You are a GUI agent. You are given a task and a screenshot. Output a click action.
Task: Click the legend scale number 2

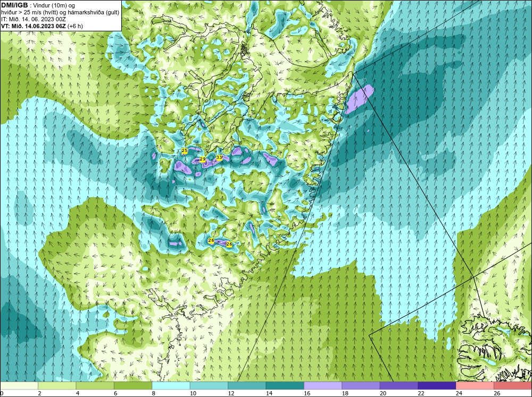[x=40, y=393]
